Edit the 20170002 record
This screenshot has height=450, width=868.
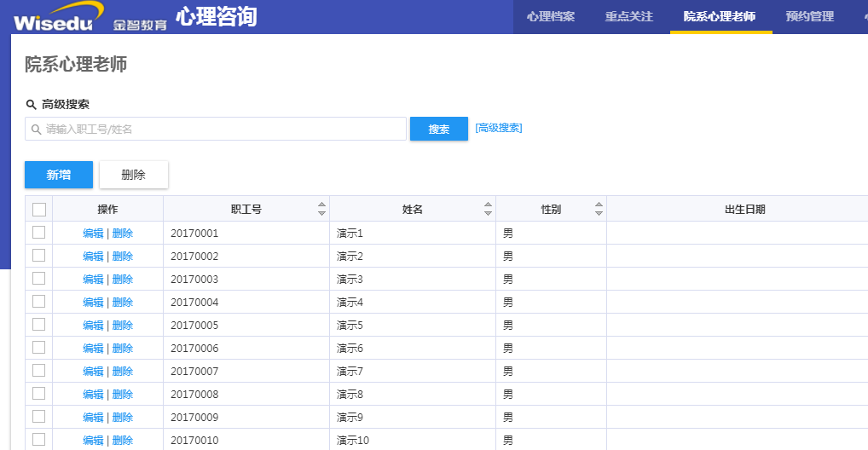93,257
